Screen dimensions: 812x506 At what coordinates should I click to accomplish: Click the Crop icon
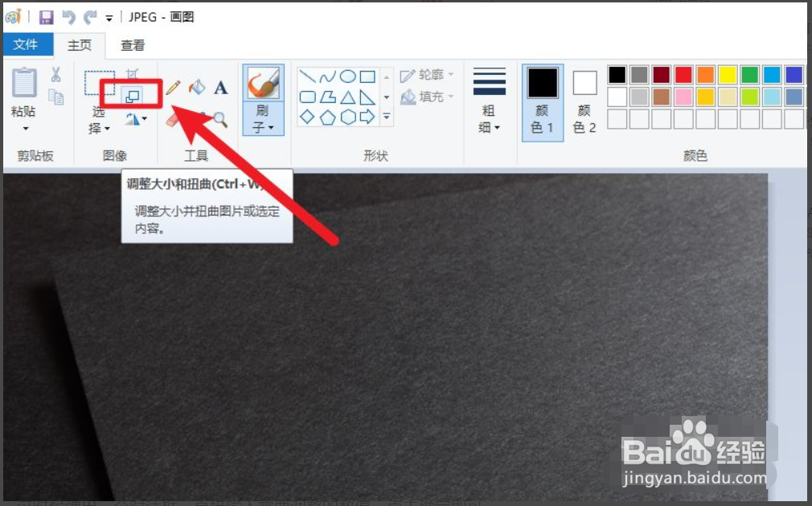133,73
